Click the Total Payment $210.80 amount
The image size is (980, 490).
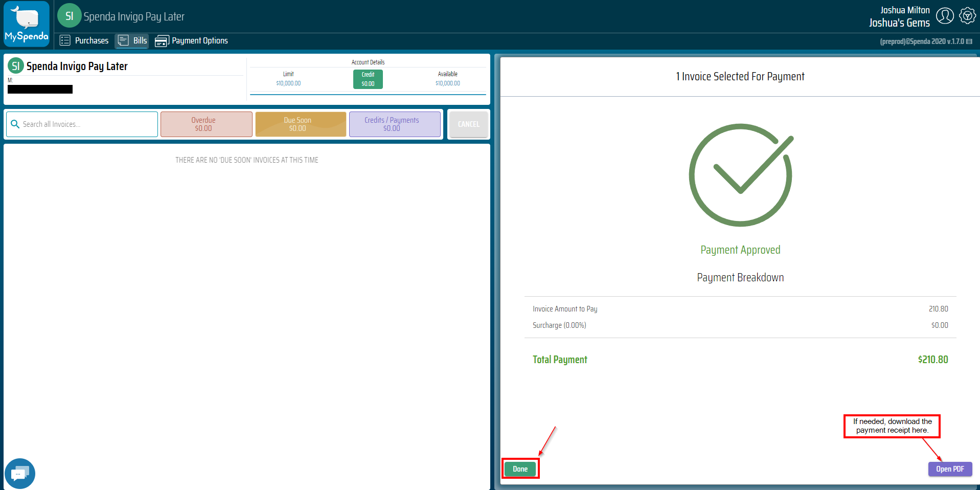point(932,360)
